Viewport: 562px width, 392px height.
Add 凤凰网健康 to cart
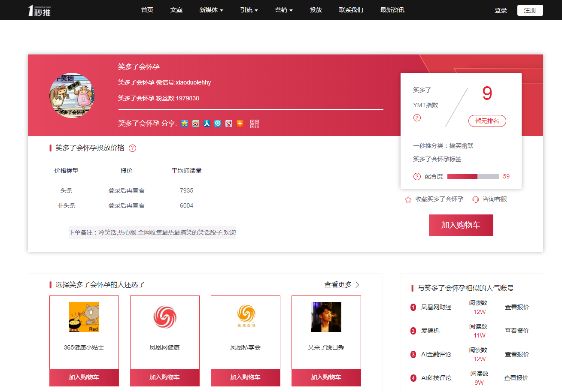pos(165,377)
